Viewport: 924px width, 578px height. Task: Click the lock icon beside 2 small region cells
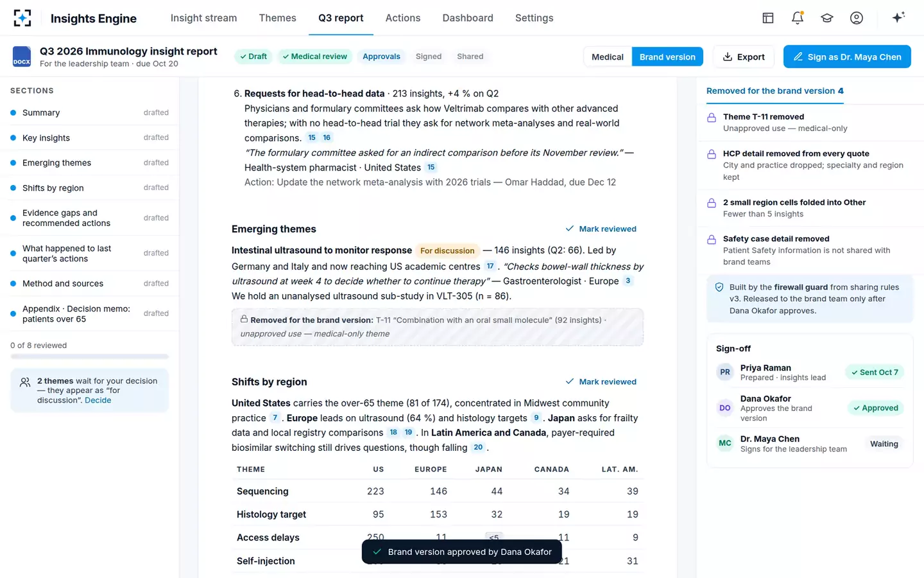click(712, 203)
